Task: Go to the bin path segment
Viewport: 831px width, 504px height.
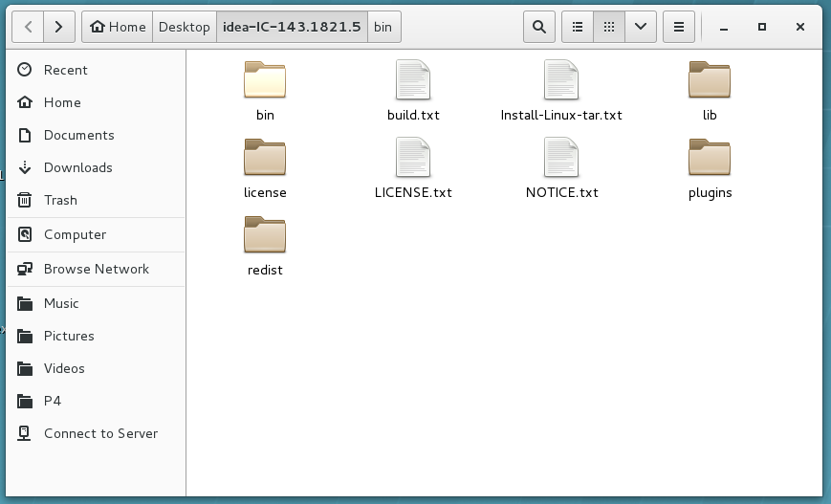Action: [383, 27]
